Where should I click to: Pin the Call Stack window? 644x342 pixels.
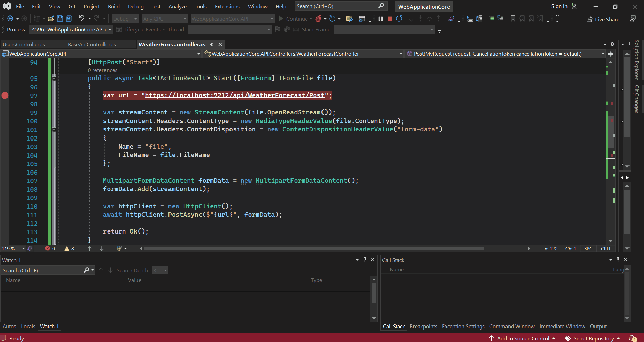click(x=618, y=260)
